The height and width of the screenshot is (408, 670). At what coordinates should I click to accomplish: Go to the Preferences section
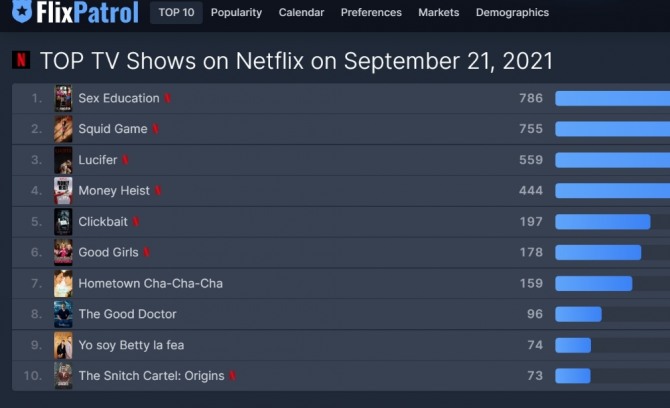pyautogui.click(x=371, y=13)
